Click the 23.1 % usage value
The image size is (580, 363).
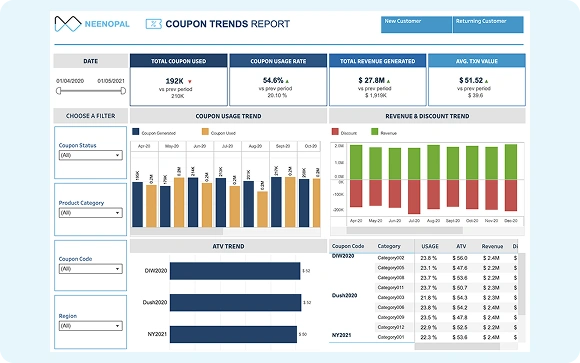tap(428, 268)
